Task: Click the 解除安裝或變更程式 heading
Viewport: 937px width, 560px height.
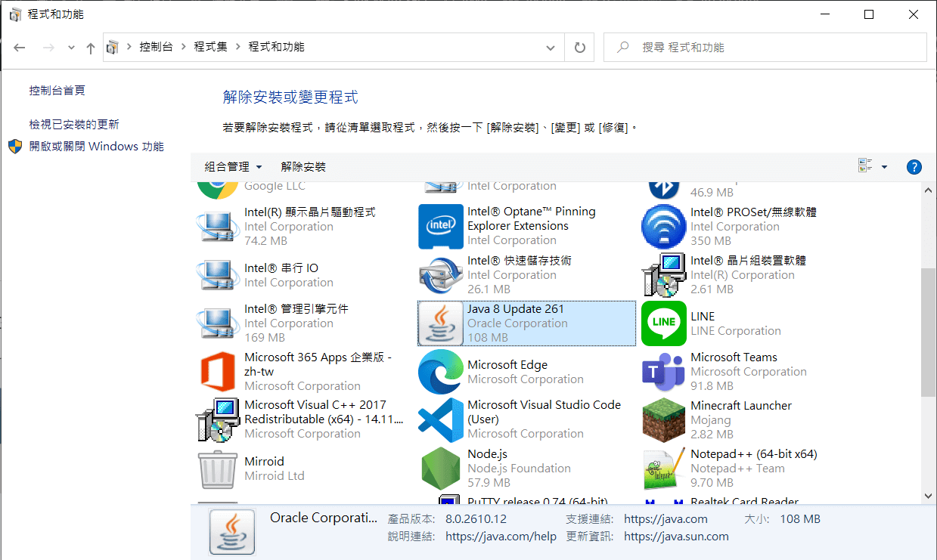Action: 290,97
